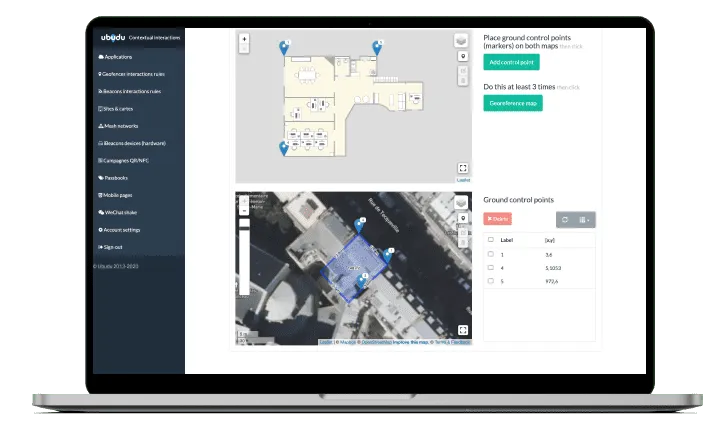
Task: Delete selected ground control points
Action: point(498,219)
